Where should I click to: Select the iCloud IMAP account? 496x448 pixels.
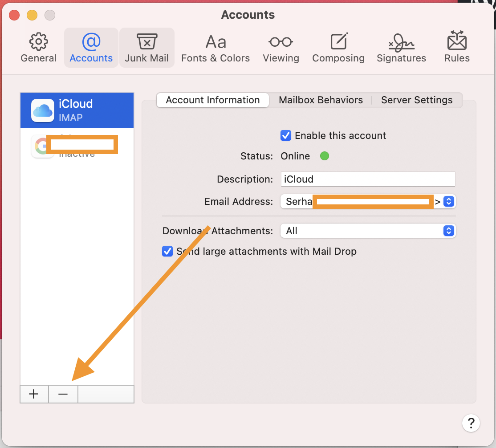click(77, 110)
